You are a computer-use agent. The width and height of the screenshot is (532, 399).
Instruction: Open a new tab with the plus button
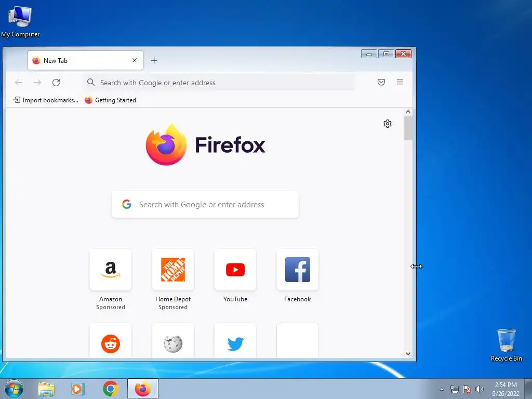tap(154, 61)
